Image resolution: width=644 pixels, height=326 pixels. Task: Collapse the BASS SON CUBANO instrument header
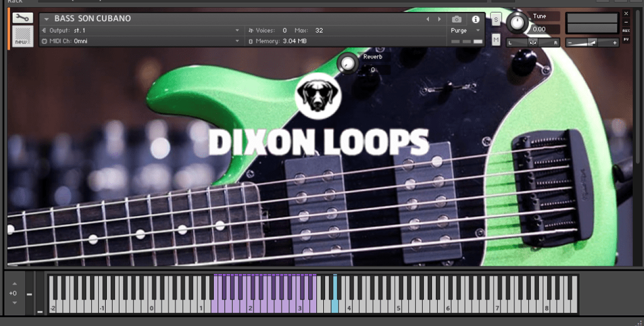(x=47, y=19)
